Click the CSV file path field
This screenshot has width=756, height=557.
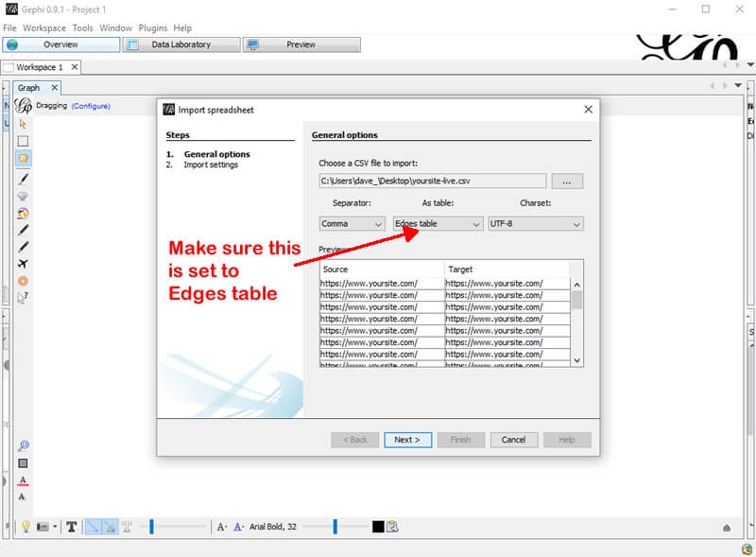point(432,181)
